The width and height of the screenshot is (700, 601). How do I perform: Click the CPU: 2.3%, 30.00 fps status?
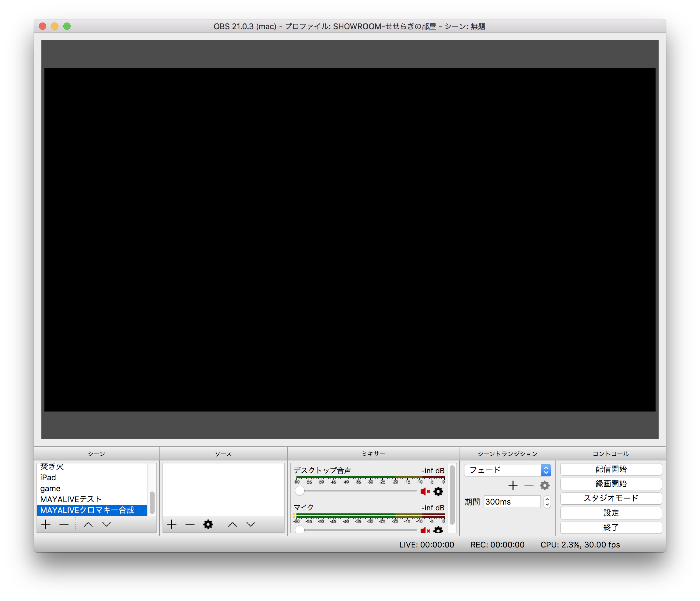pos(580,545)
